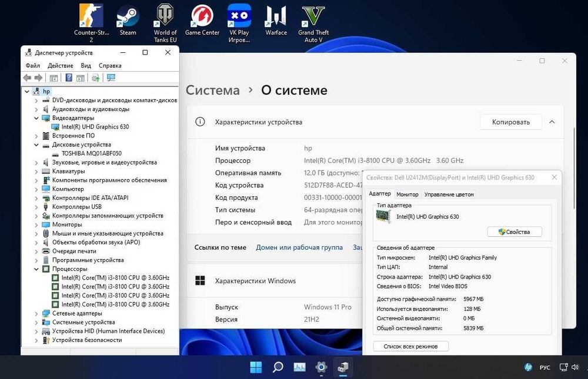Open World of Tanks EU shortcut

point(165,24)
